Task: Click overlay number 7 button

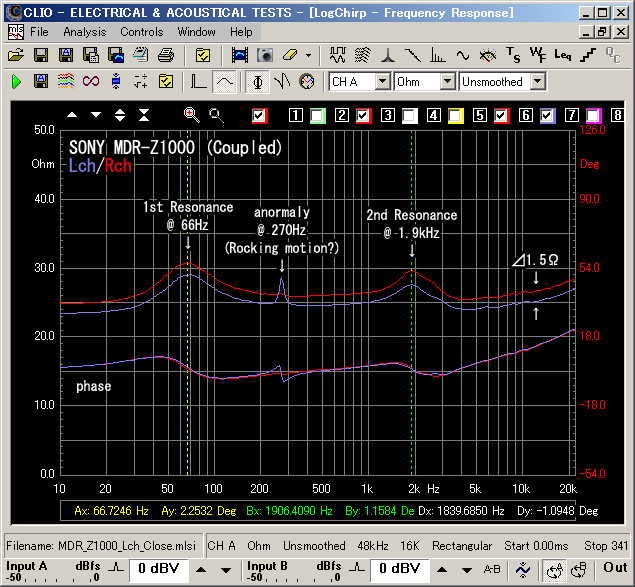Action: click(x=571, y=115)
